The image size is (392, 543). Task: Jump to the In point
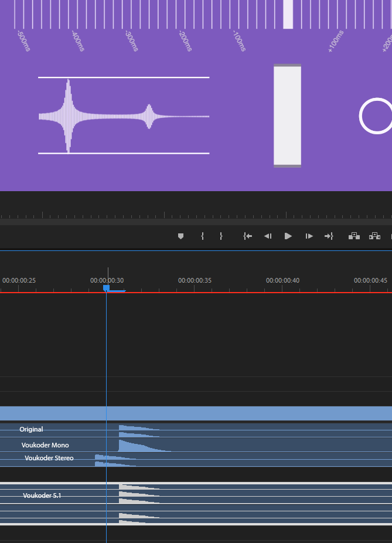pos(248,236)
